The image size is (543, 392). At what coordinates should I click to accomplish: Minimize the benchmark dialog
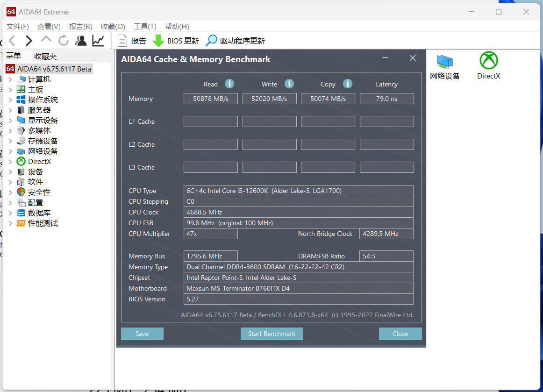385,58
